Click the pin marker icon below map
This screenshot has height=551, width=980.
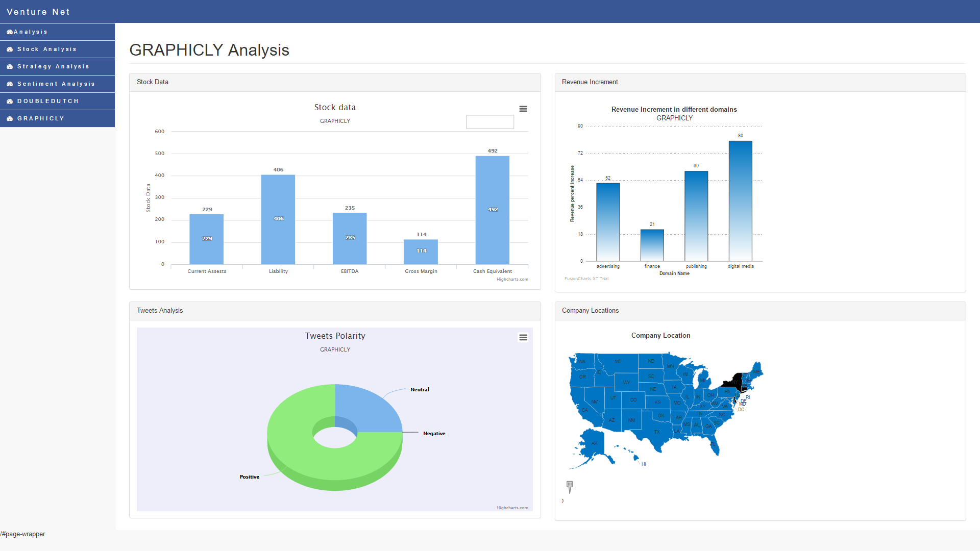(570, 486)
